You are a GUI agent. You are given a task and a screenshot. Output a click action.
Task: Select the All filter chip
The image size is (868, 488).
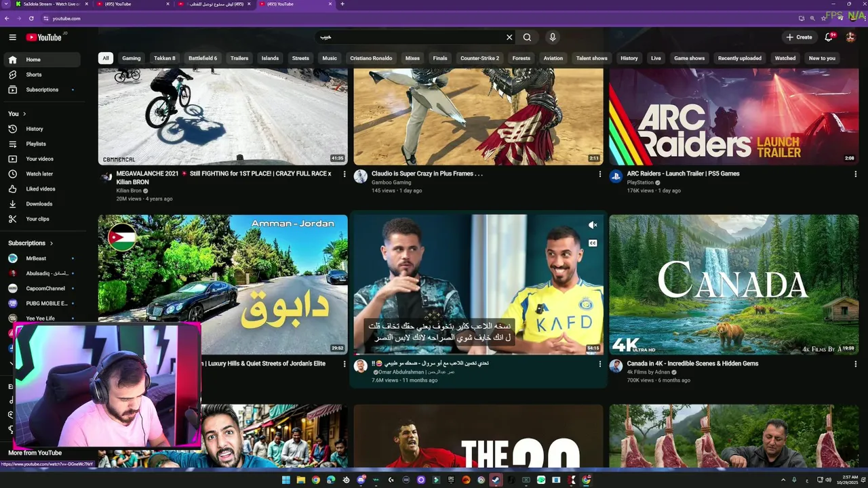point(105,58)
